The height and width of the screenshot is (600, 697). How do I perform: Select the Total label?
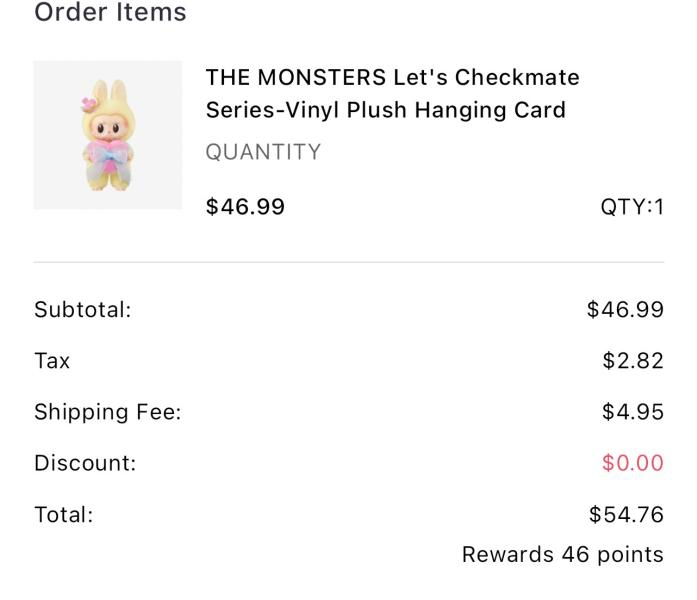pos(64,515)
